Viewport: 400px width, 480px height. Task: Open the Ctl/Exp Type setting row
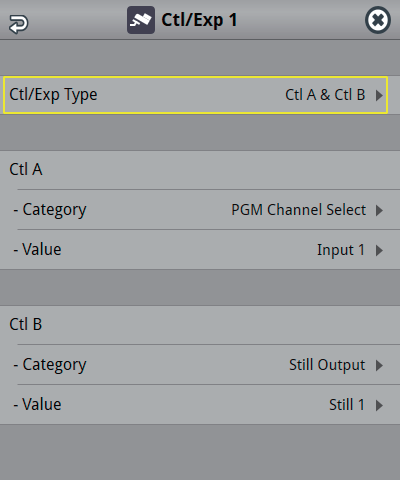[195, 95]
